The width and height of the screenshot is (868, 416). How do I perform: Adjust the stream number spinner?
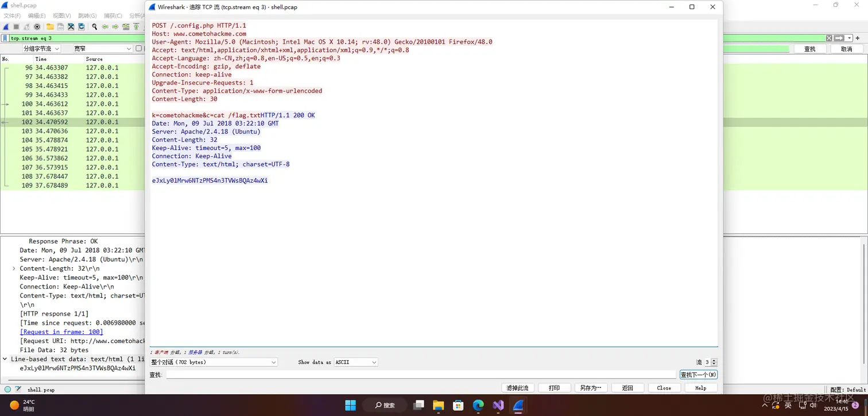[x=714, y=362]
